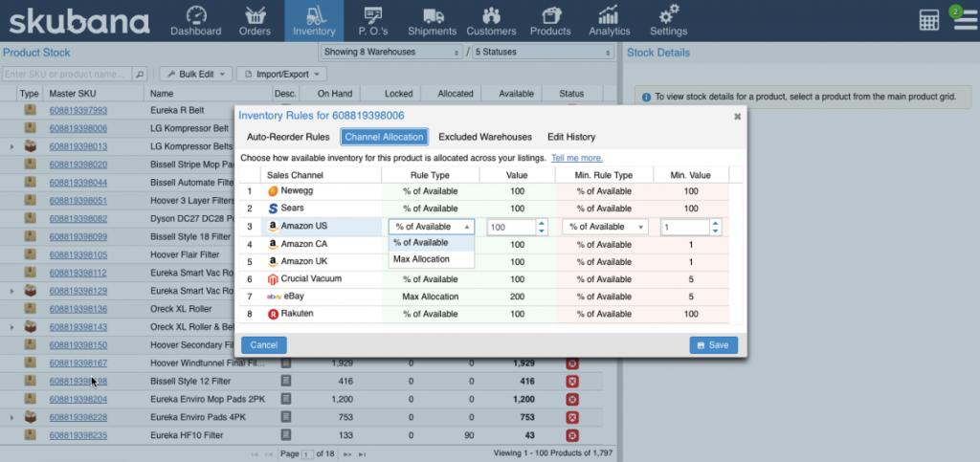Viewport: 980px width, 462px height.
Task: Open the P.O.'s section
Action: click(373, 21)
